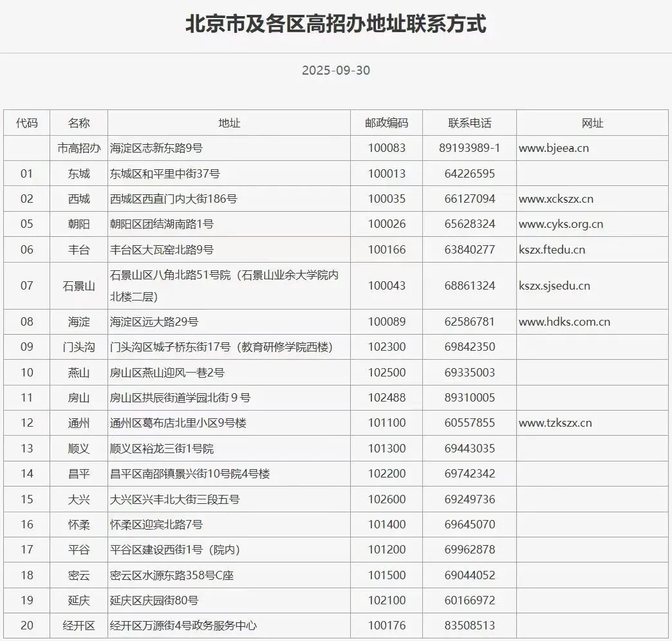
Task: Select the 门头沟 name cell
Action: [x=79, y=347]
